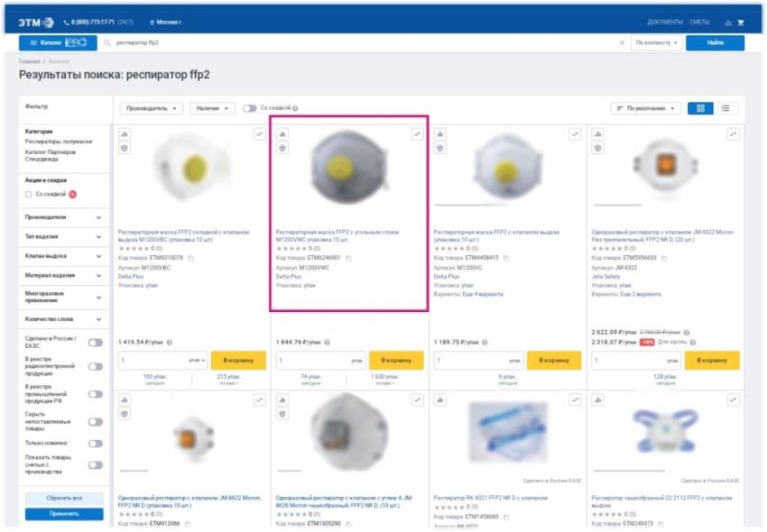Image resolution: width=767 pixels, height=532 pixels.
Task: Open the 'Каталог' menu button
Action: [x=58, y=43]
